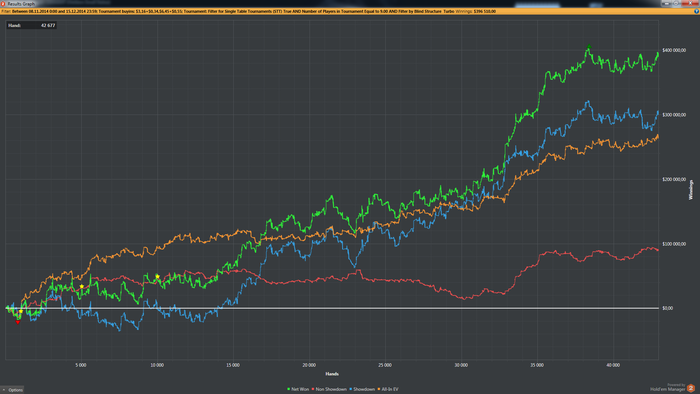Click the $0,00 axis label

click(x=668, y=308)
